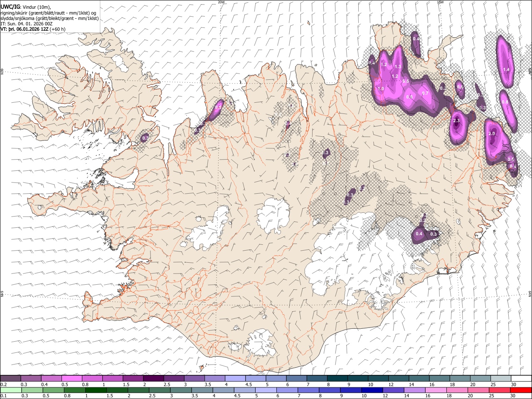Click the '1.4' precipitation value offshore
Screen dimensions: 532x399
[x=506, y=70]
